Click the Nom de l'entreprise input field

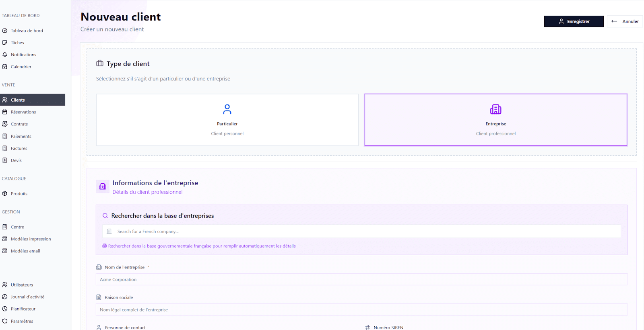(x=361, y=279)
